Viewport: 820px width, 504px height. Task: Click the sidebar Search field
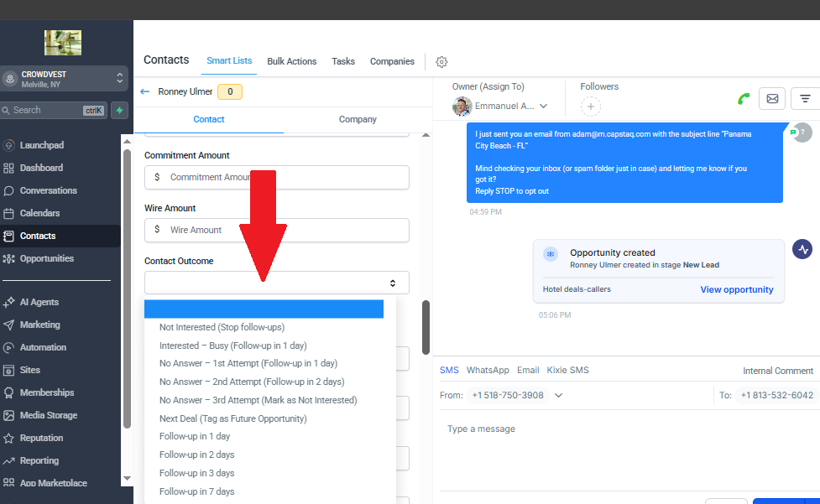click(x=54, y=110)
